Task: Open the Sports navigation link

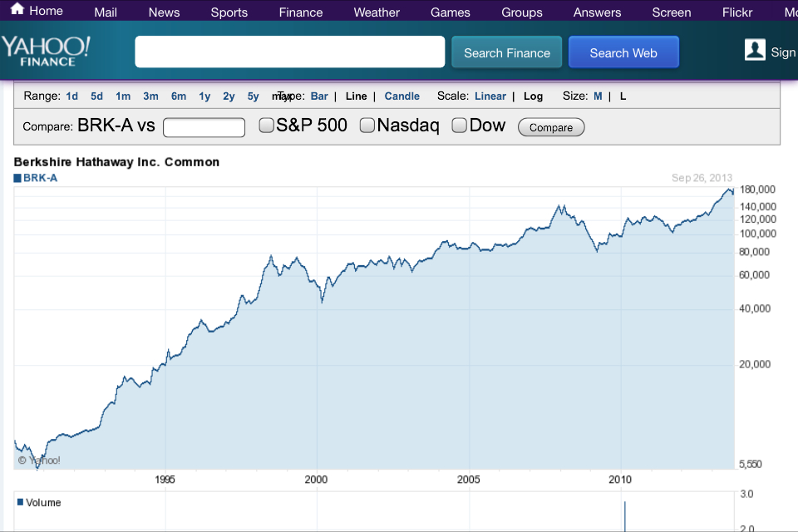Action: coord(229,12)
